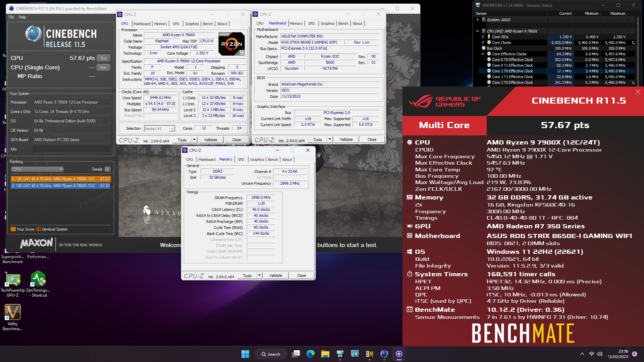Open the TechPowerUp GPU-Z desktop shortcut
Screen dimensions: 644x362
(x=13, y=284)
